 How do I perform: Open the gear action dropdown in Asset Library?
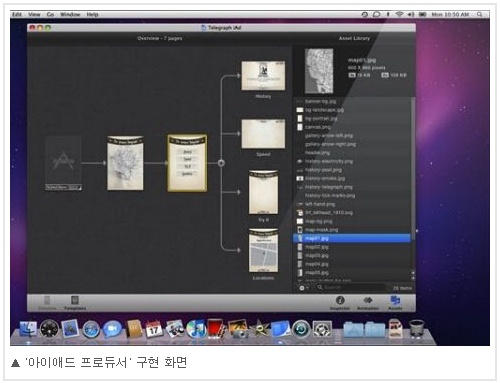click(x=303, y=288)
